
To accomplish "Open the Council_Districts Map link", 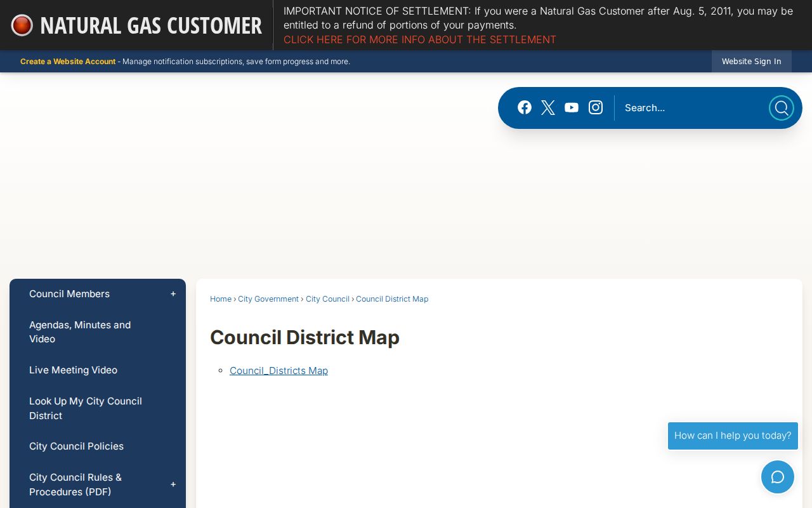I will pos(278,371).
